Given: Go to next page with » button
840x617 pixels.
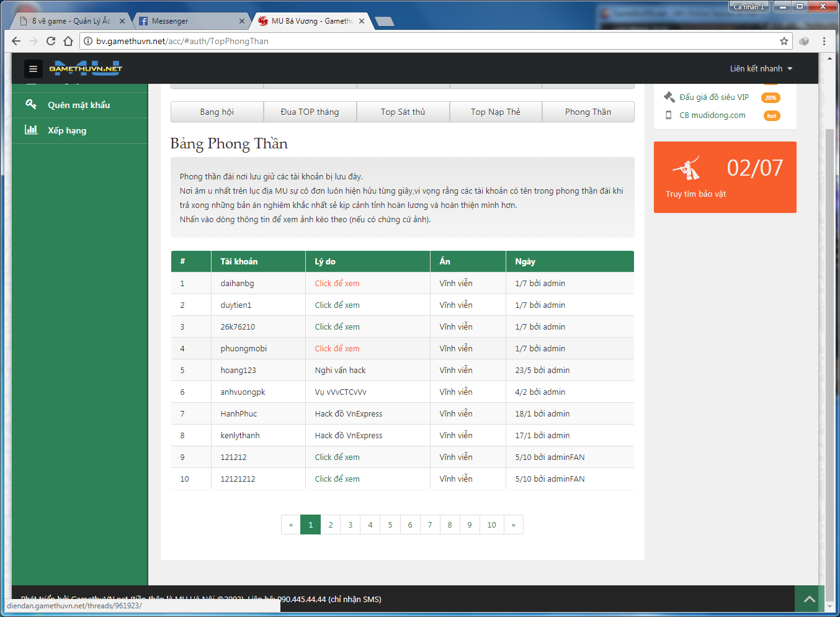Looking at the screenshot, I should (x=513, y=525).
